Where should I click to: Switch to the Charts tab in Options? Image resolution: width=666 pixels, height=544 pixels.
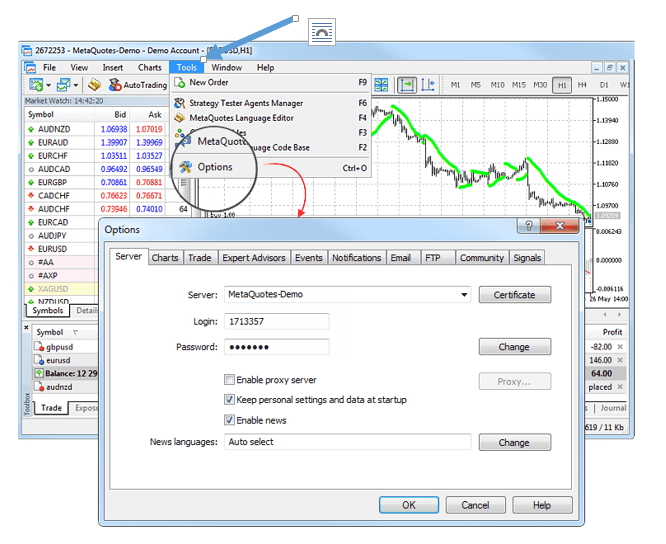click(x=165, y=258)
